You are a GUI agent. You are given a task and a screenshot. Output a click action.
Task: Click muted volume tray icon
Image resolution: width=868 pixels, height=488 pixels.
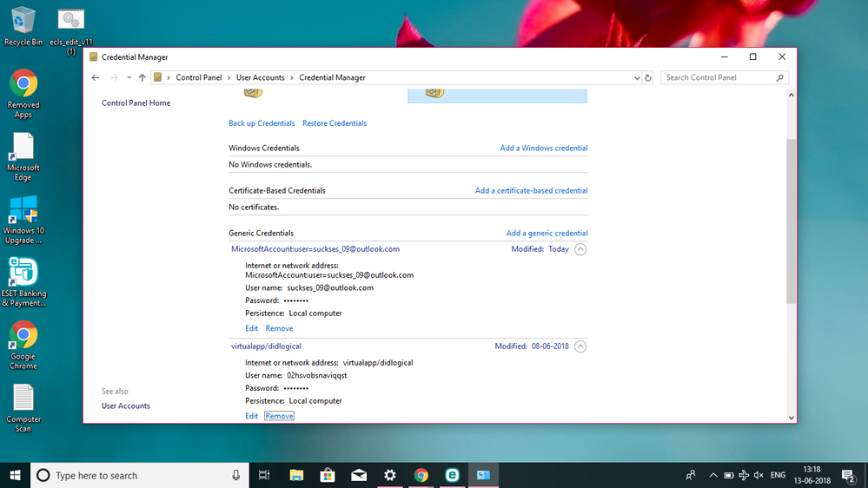pos(759,475)
